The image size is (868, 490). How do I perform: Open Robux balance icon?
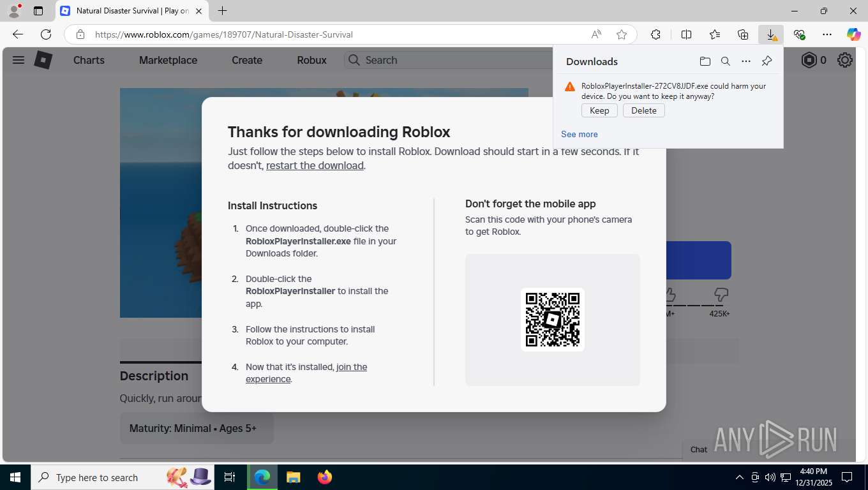point(809,60)
